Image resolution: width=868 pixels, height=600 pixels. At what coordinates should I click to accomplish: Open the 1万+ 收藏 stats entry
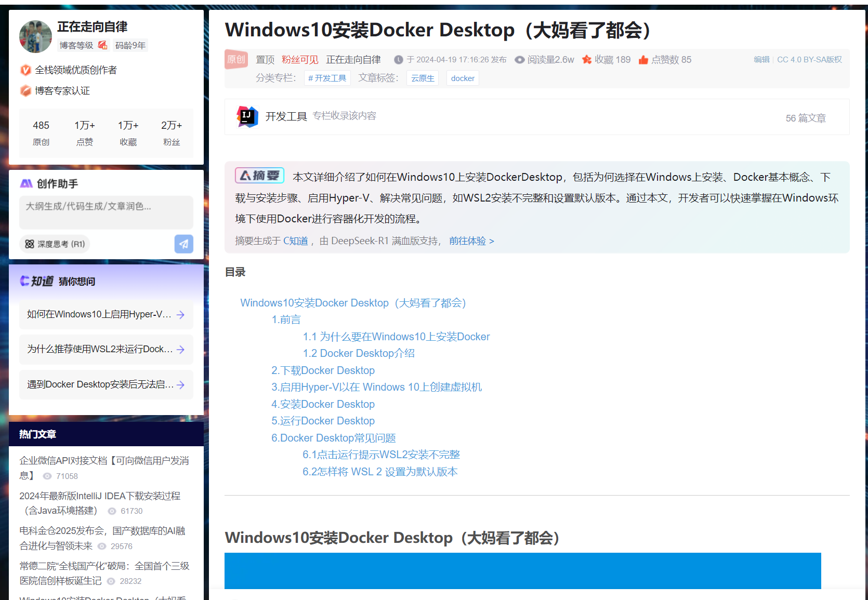coord(128,133)
